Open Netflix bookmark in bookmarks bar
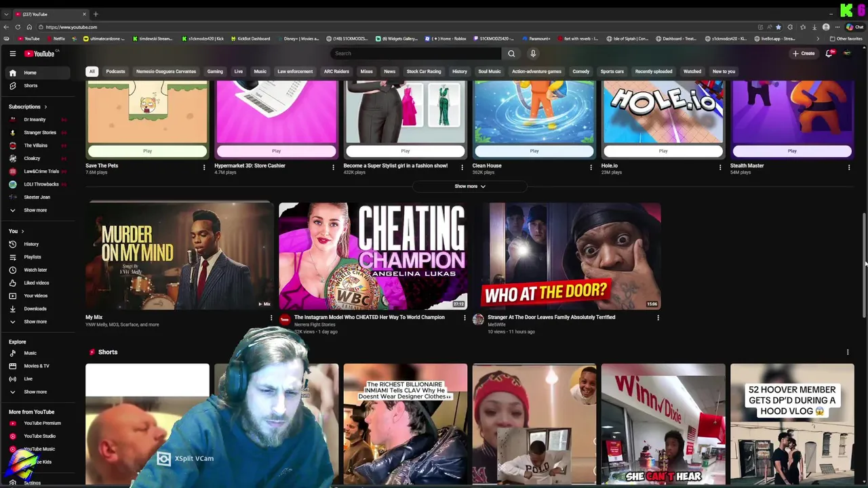 pos(56,39)
